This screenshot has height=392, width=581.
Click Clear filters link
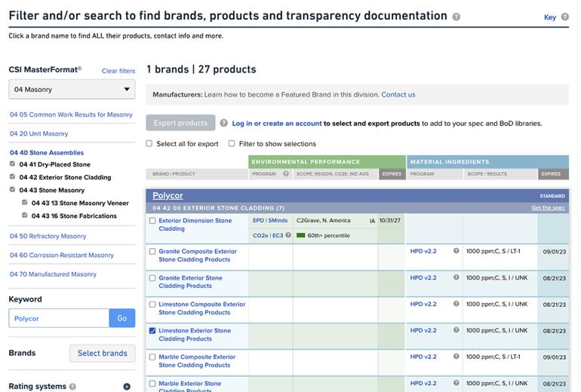118,71
